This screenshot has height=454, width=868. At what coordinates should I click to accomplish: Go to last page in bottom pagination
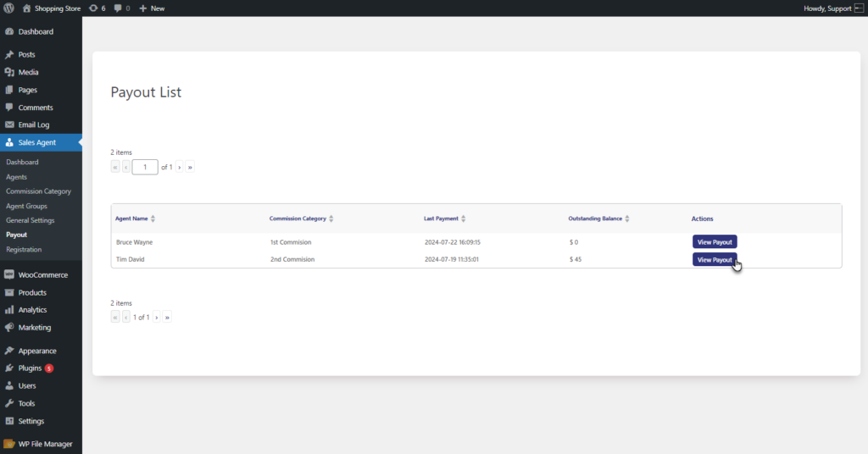point(167,318)
